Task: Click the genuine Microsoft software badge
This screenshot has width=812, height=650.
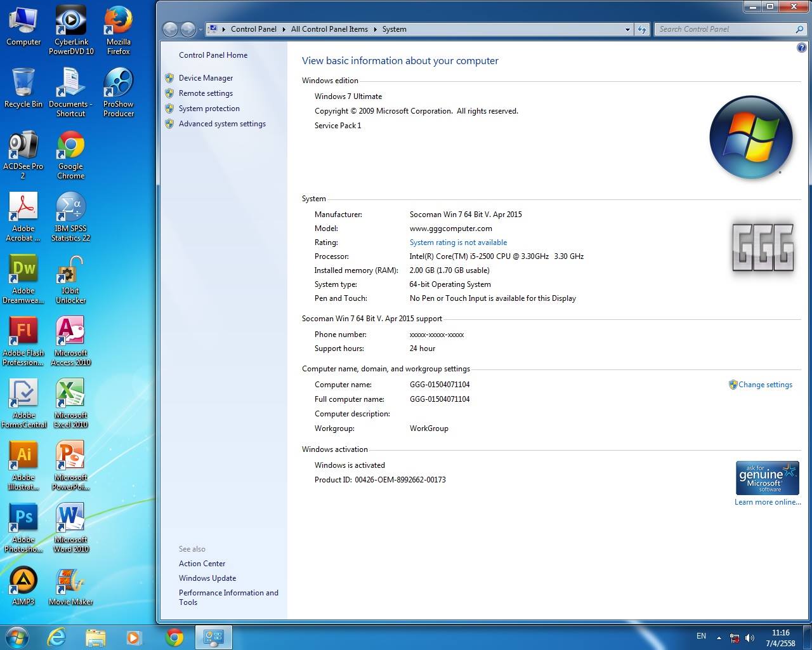Action: tap(768, 478)
